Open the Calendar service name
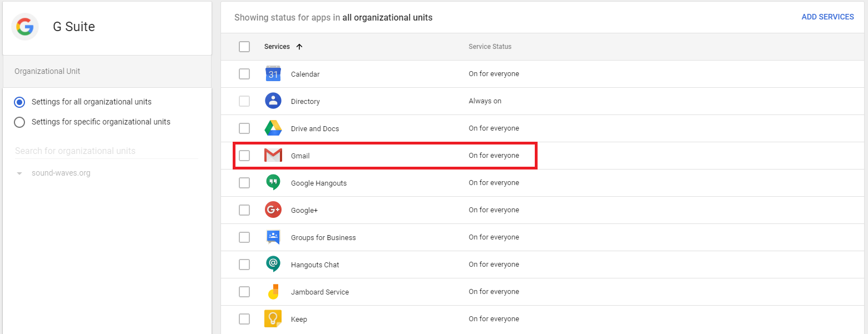 point(305,74)
